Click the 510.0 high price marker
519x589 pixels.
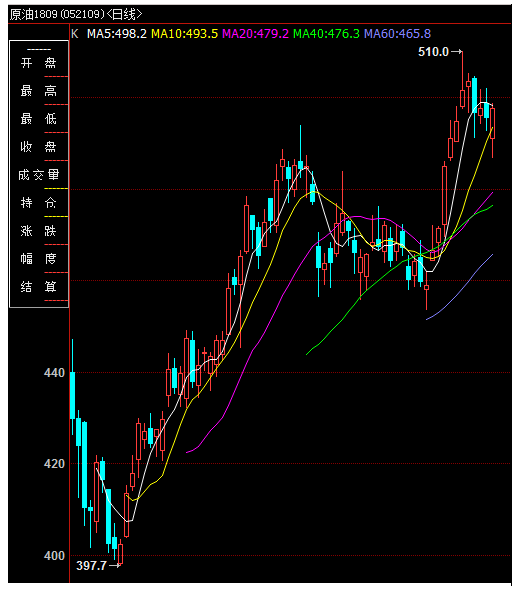click(433, 52)
